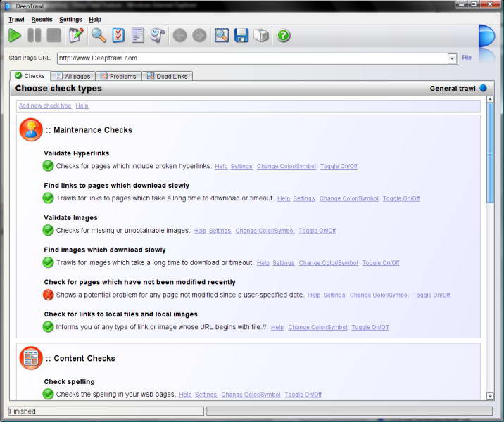The width and height of the screenshot is (504, 422).
Task: Go forward with the right arrow button
Action: 199,35
